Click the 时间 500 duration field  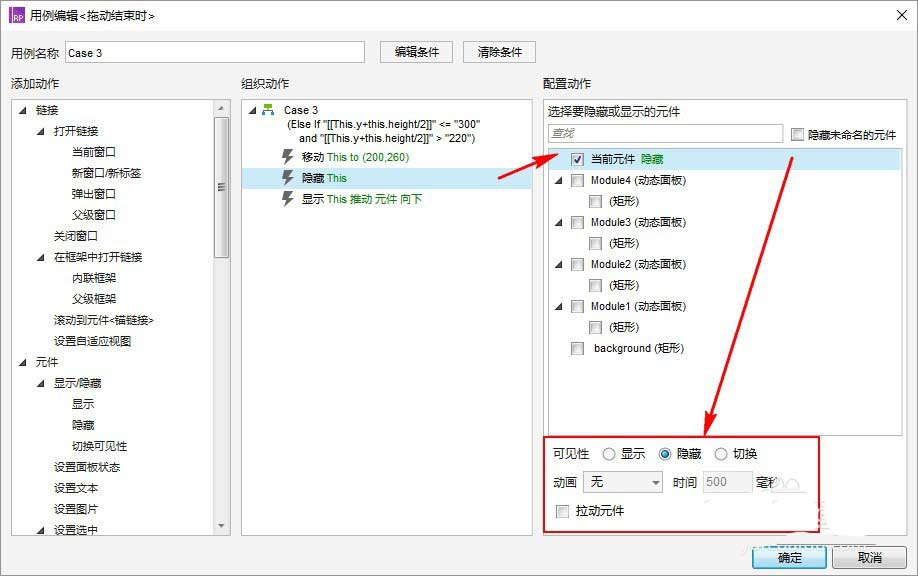pos(728,482)
